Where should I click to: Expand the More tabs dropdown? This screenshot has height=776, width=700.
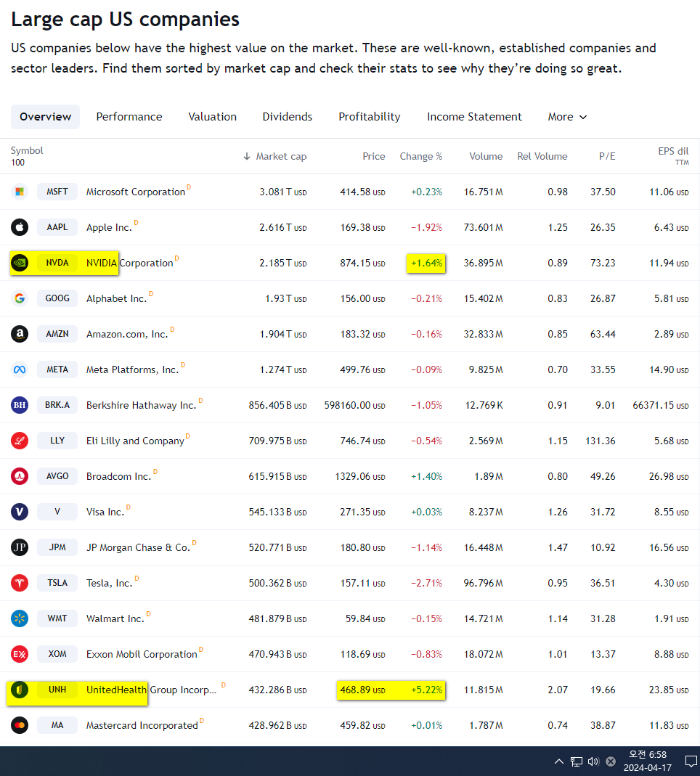(x=567, y=117)
